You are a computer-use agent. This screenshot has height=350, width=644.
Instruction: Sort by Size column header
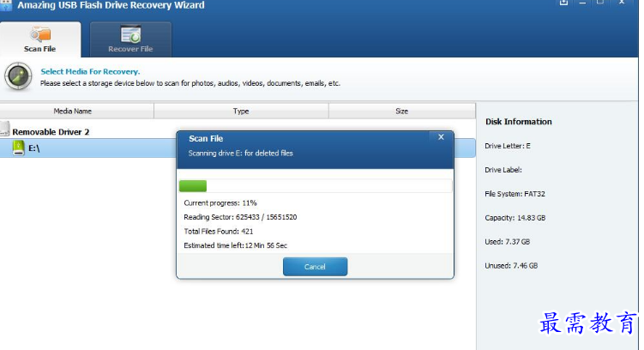402,111
